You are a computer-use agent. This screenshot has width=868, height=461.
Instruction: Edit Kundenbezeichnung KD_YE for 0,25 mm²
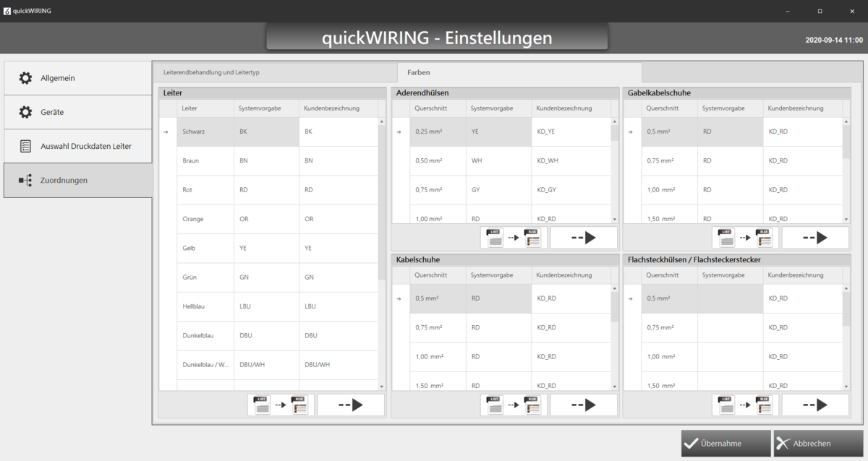tap(570, 132)
